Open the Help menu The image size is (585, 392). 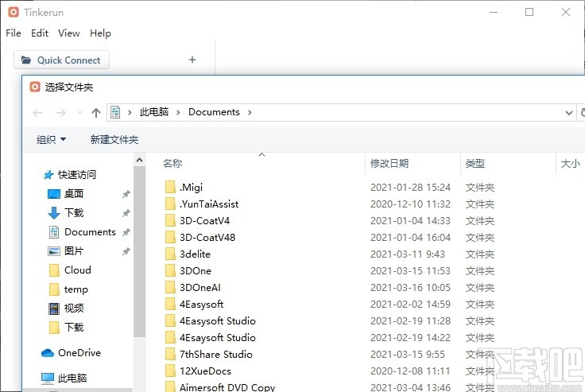[100, 33]
